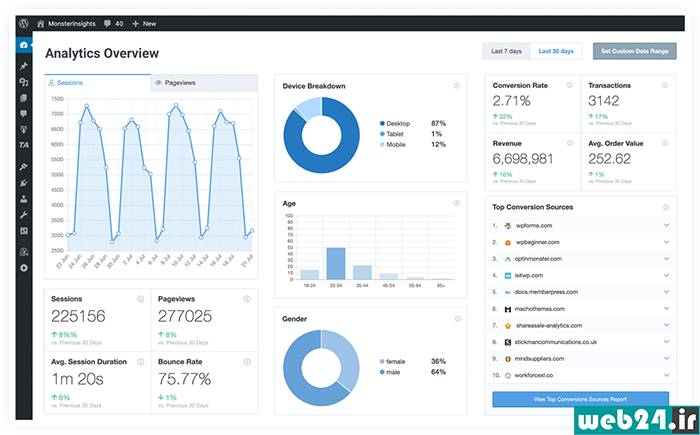Click the Avg. Session Duration info icon
The image size is (700, 435).
141,362
